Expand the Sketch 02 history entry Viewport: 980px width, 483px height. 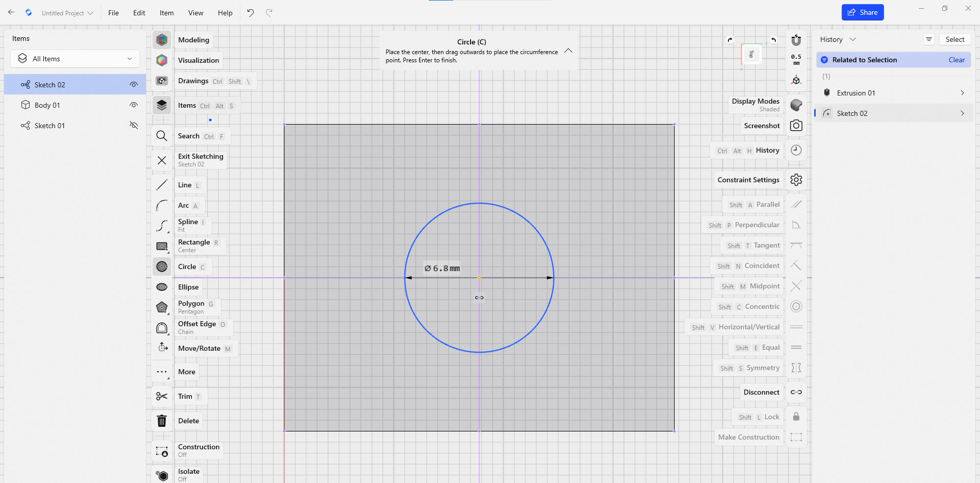pyautogui.click(x=962, y=113)
